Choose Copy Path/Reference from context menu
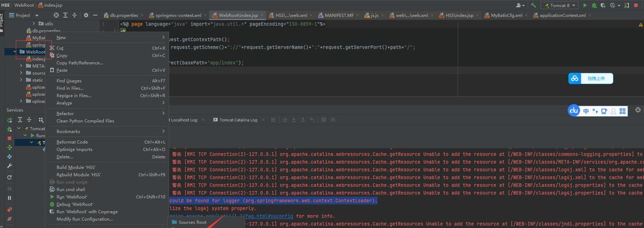Viewport: 644px width, 228px height. coord(80,63)
